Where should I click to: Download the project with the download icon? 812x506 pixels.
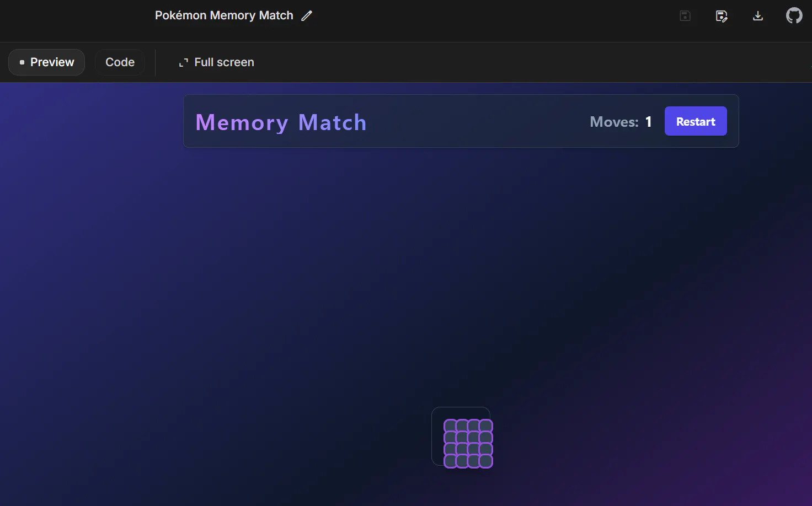pyautogui.click(x=758, y=16)
